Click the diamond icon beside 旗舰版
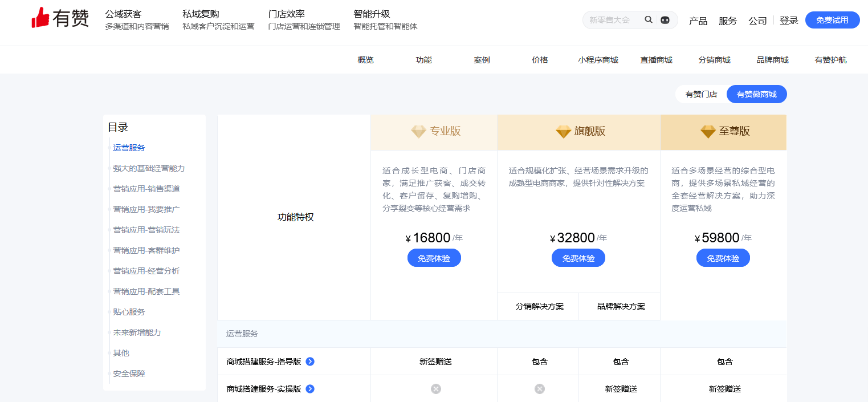868x402 pixels. [563, 132]
